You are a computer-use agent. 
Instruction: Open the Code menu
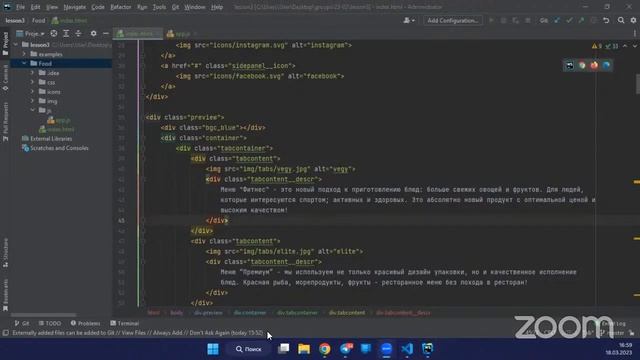point(98,7)
